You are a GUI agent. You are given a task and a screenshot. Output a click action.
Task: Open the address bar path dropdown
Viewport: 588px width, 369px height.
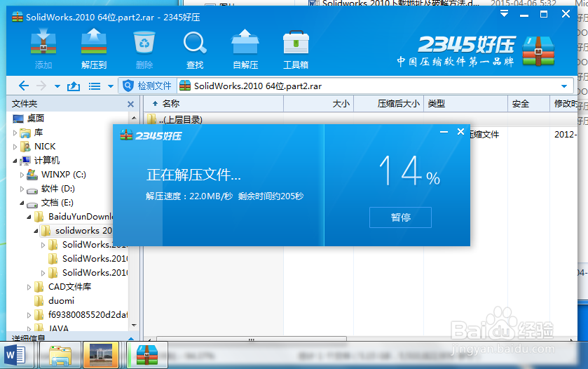(x=564, y=86)
